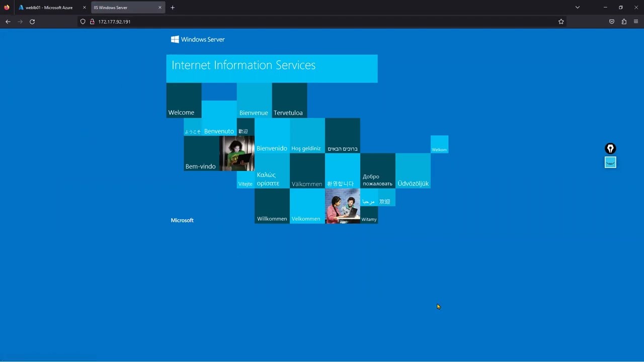This screenshot has width=644, height=362.
Task: Close the IIS Windows Server tab
Action: [160, 8]
